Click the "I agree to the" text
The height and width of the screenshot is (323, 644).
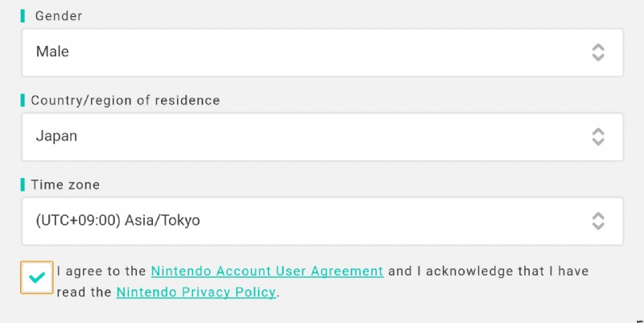pyautogui.click(x=101, y=271)
